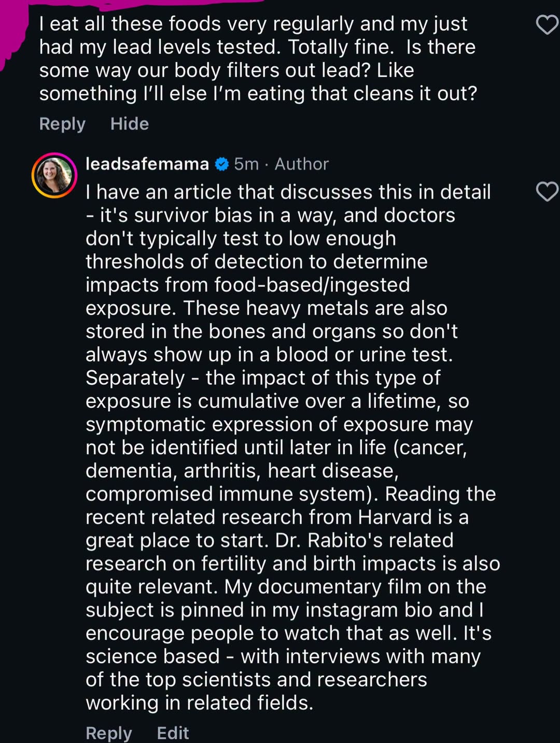The image size is (560, 743).
Task: Reply to leadsafemama's long comment
Action: pos(109,733)
